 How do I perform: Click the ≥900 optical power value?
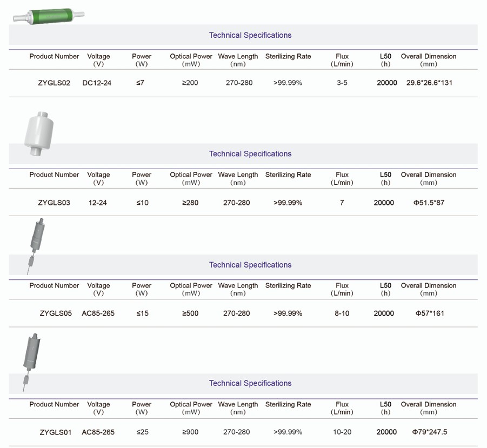(x=190, y=432)
